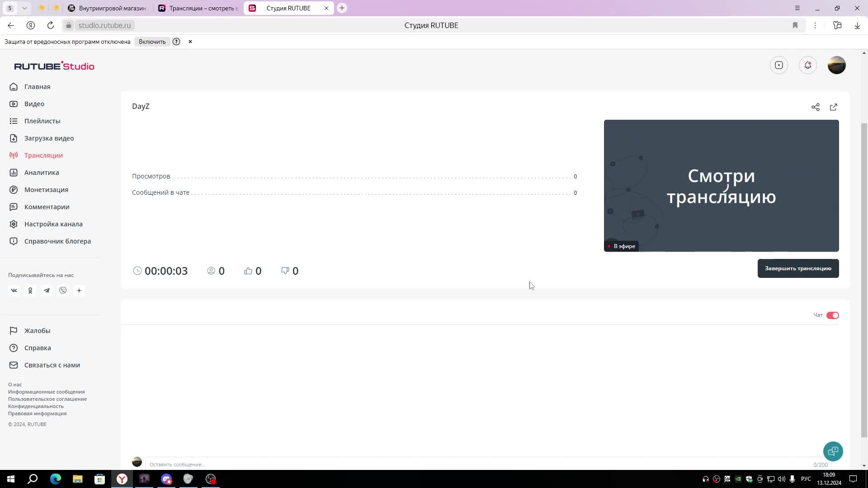This screenshot has height=488, width=868.
Task: Open the VK social link icon
Action: coord(14,291)
